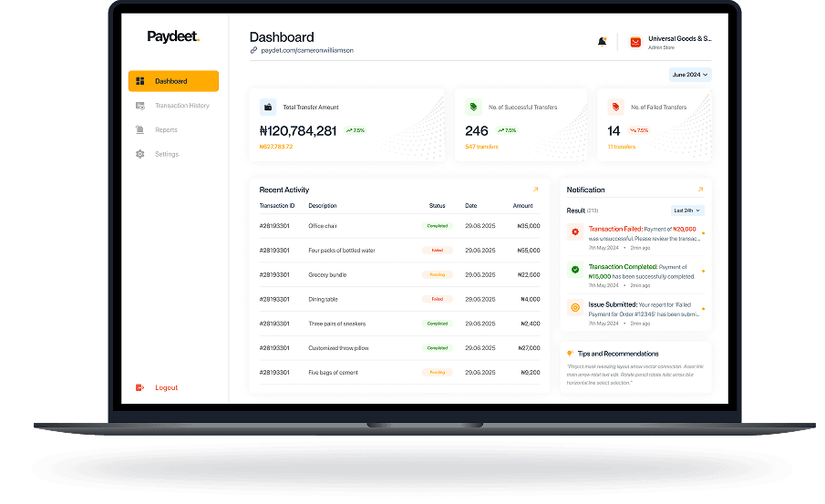This screenshot has width=825, height=504.
Task: Click the Issue Submitted orange icon
Action: 575,307
